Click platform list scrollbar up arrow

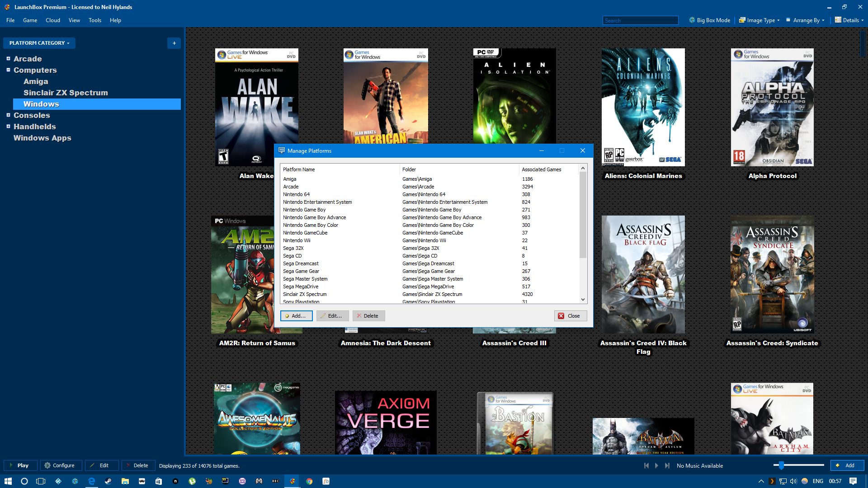583,168
